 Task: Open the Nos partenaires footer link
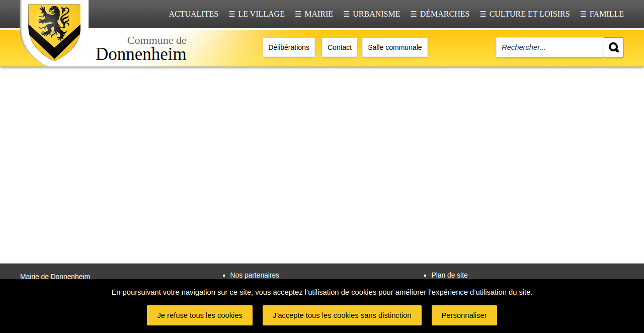coord(255,275)
